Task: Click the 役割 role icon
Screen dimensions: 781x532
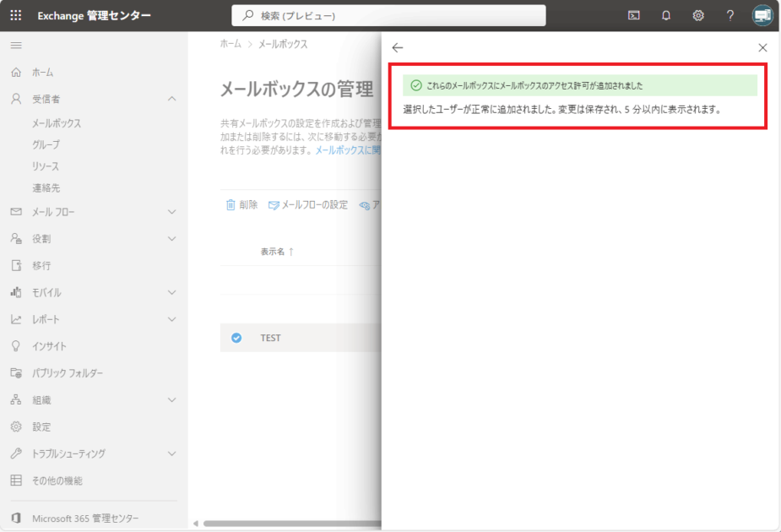Action: (x=16, y=239)
